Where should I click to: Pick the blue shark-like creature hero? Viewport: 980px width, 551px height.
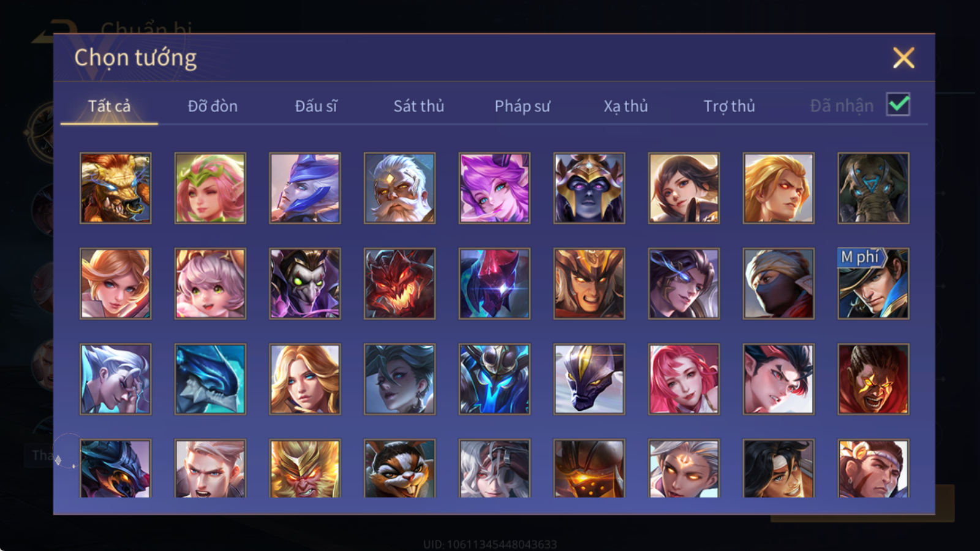click(x=210, y=379)
